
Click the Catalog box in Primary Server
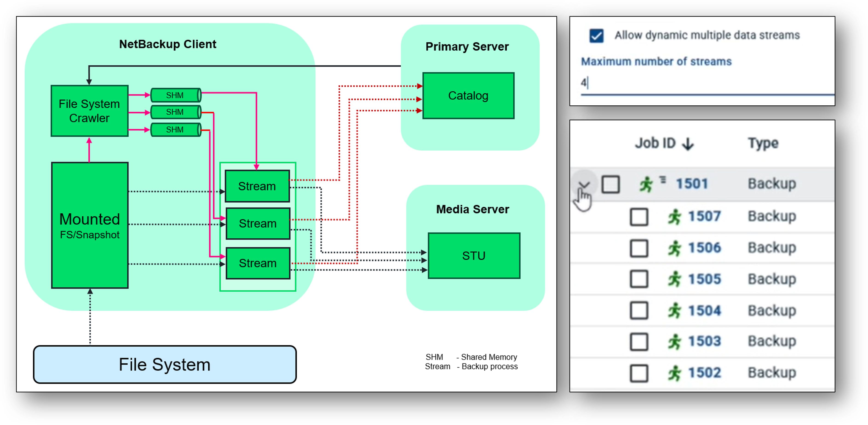[468, 96]
